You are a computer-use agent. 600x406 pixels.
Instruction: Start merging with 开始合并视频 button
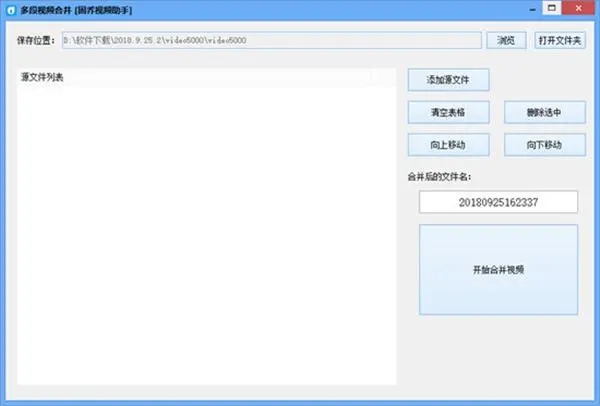[x=498, y=270]
